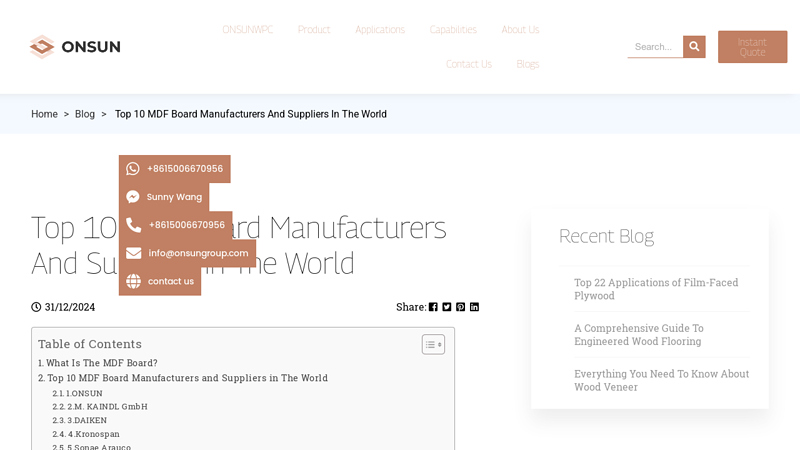Image resolution: width=800 pixels, height=450 pixels.
Task: Open Everything You Need To Know About Wood Veneer
Action: [x=662, y=381]
